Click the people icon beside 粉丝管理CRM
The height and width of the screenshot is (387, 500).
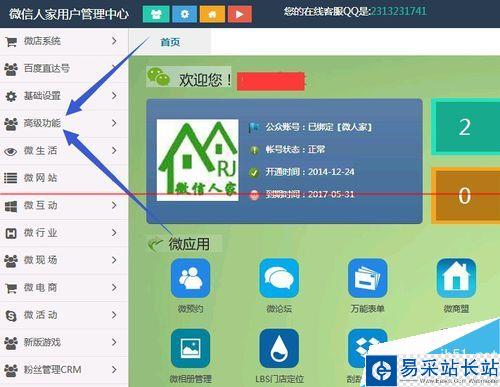tap(11, 370)
